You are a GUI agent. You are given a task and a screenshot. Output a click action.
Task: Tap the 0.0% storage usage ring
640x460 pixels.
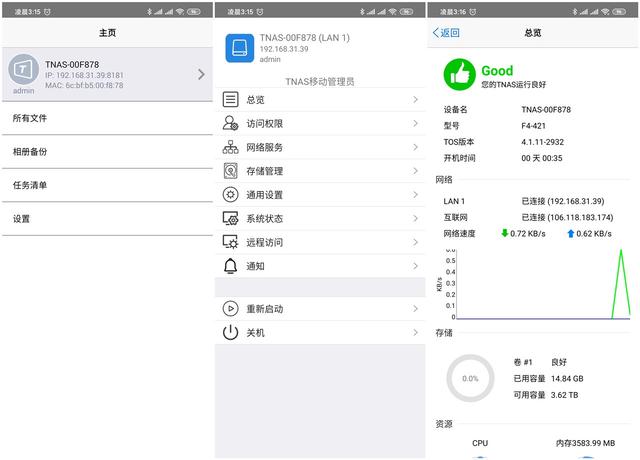point(470,379)
